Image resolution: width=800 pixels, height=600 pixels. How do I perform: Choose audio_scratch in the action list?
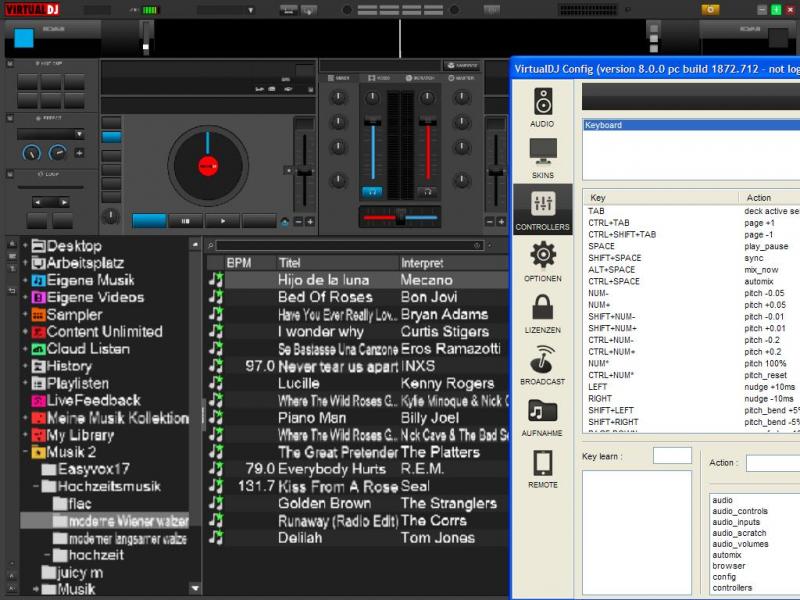point(738,533)
